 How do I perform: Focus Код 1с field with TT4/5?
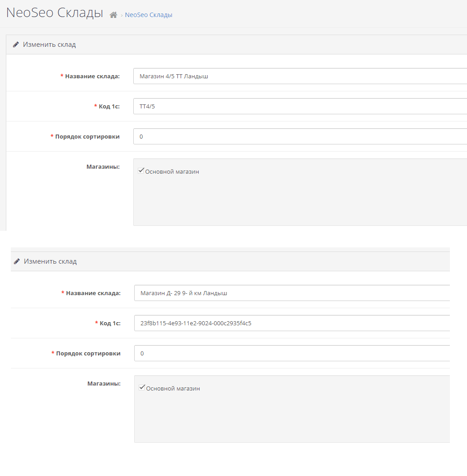coord(300,106)
